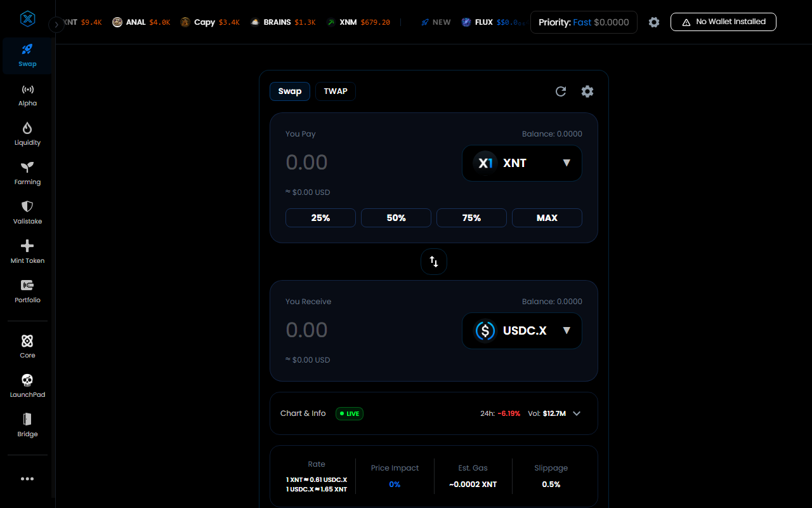Open the Bridge page
This screenshot has width=812, height=508.
27,425
